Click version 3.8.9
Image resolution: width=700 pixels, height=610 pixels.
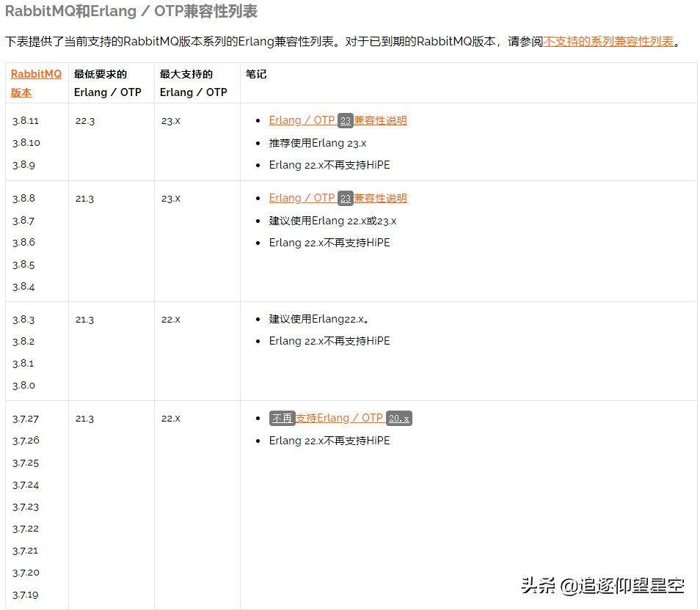click(23, 164)
